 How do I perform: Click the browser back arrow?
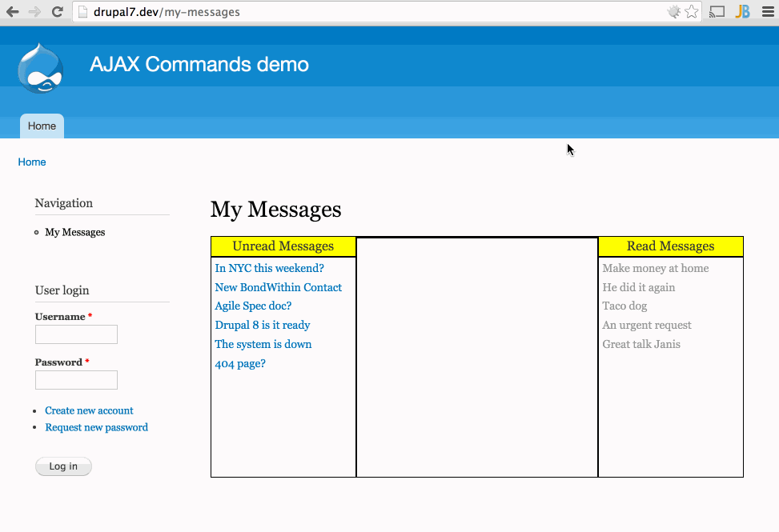coord(12,12)
